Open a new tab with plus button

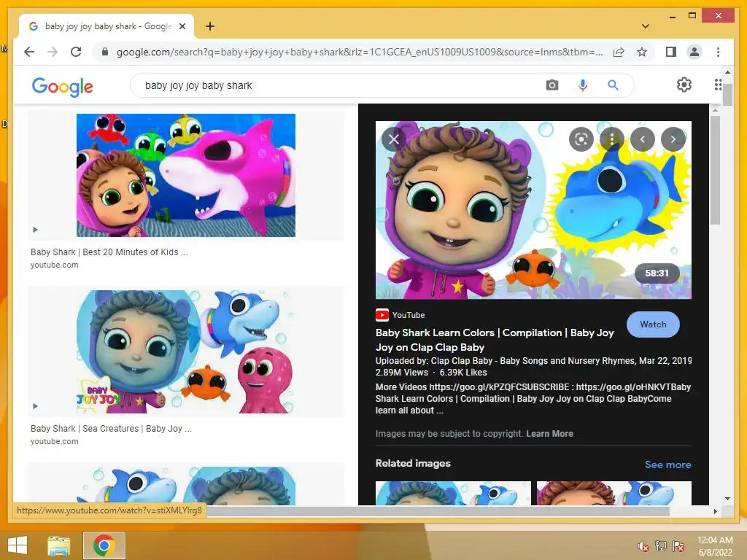[x=209, y=26]
